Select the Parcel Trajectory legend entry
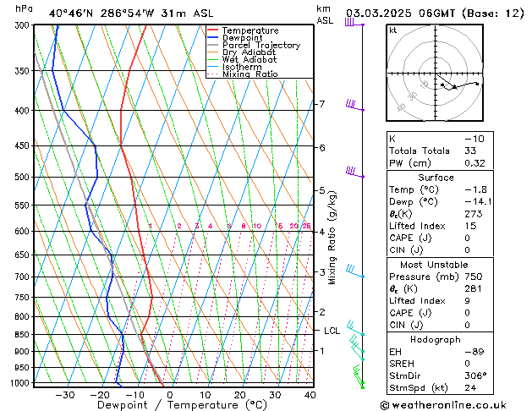532x411 pixels. (261, 46)
